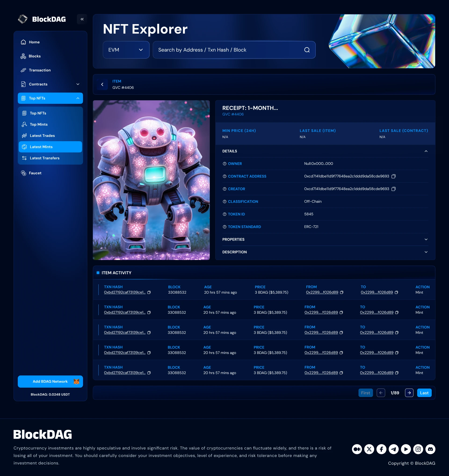Viewport: 449px width, 476px height.
Task: Click the Last page button
Action: [x=424, y=393]
